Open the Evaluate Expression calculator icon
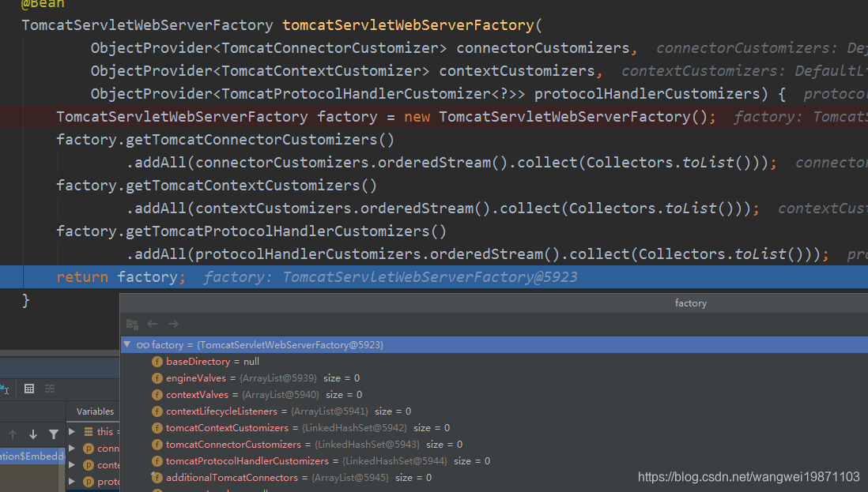This screenshot has height=492, width=868. 29,389
